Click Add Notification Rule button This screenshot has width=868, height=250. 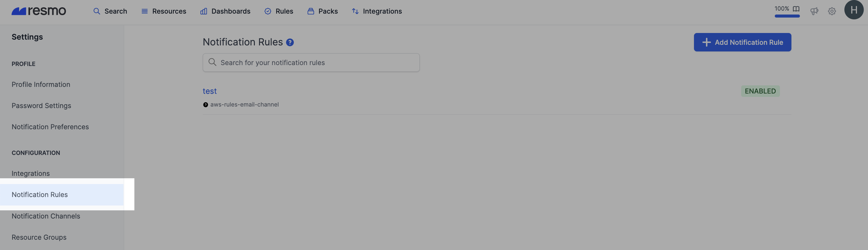point(742,42)
